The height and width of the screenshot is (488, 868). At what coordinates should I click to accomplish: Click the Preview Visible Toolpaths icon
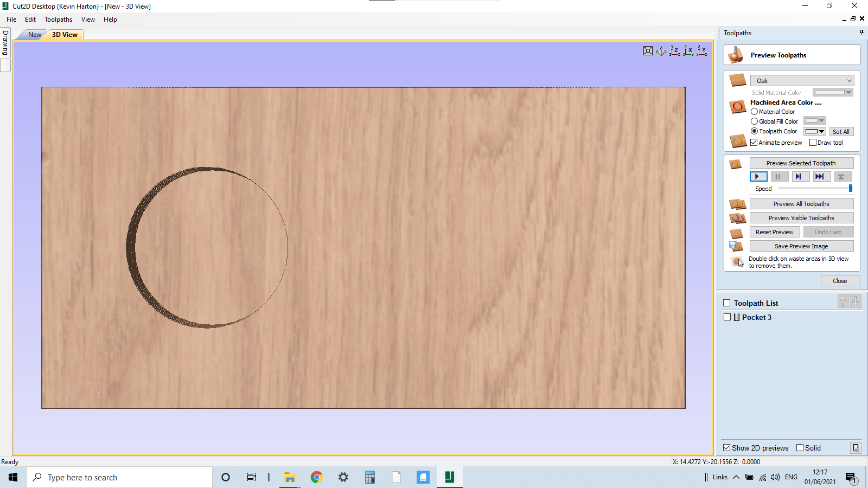coord(737,218)
